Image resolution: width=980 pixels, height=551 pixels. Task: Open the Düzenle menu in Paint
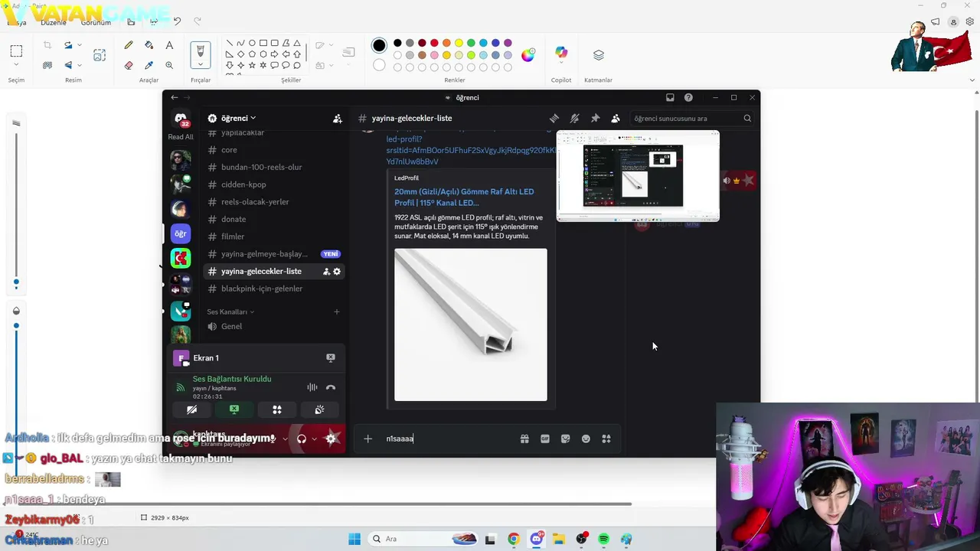53,22
